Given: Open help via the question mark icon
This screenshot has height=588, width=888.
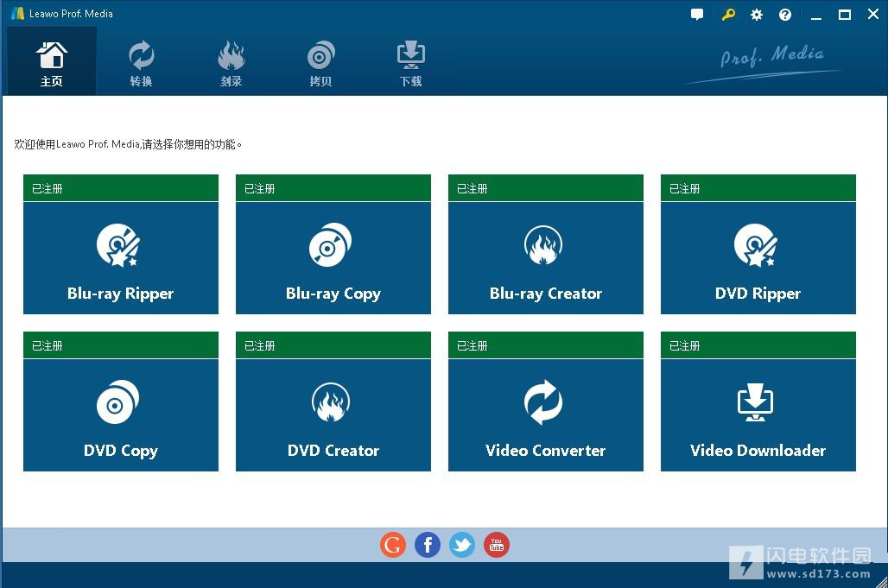Looking at the screenshot, I should [x=785, y=15].
